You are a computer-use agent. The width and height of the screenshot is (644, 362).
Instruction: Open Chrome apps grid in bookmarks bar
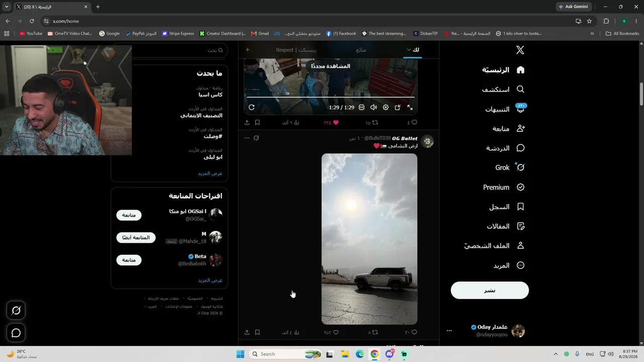pyautogui.click(x=7, y=34)
